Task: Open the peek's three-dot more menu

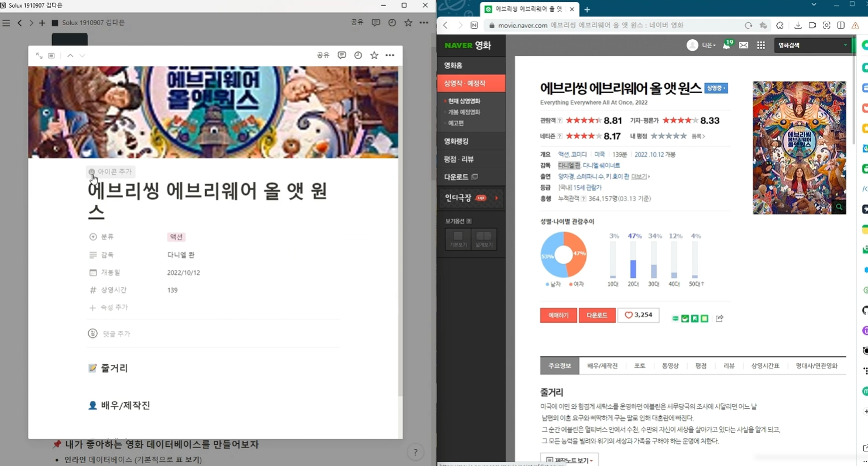Action: tap(390, 56)
